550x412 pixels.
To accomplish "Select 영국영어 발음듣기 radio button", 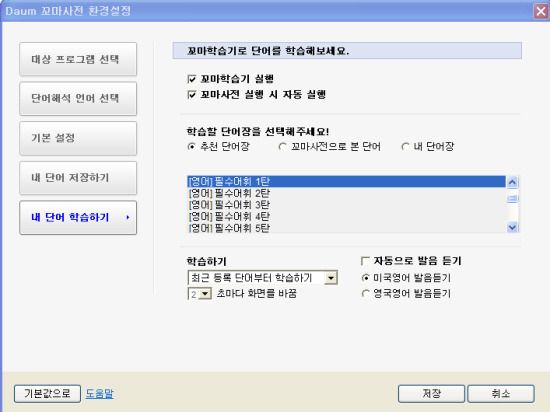I will point(365,293).
